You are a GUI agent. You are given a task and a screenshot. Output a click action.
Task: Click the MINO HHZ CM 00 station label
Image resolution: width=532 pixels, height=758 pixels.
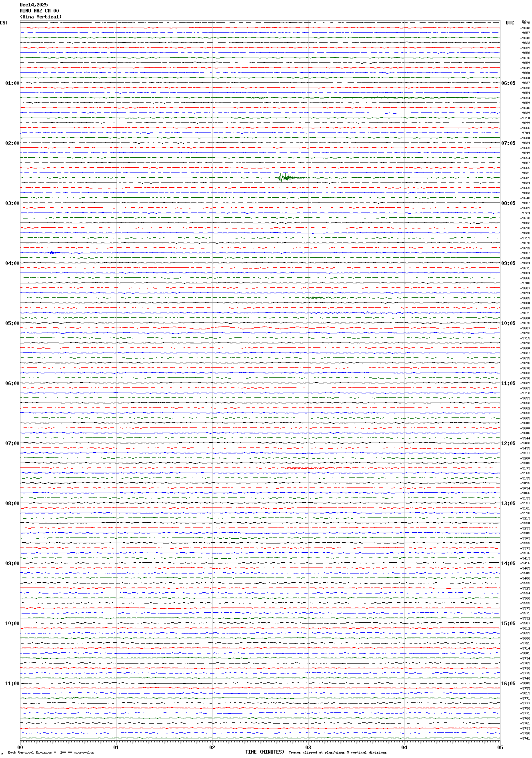pyautogui.click(x=39, y=11)
